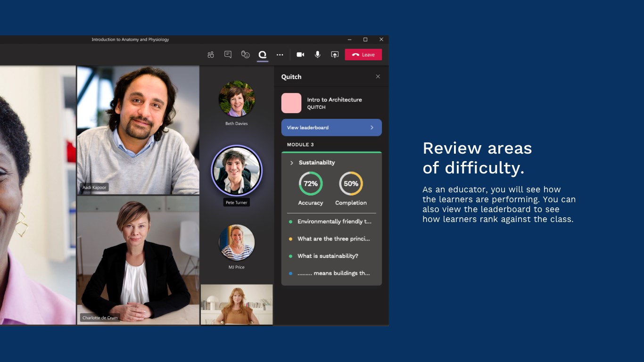
Task: Toggle the camera video icon
Action: [300, 55]
